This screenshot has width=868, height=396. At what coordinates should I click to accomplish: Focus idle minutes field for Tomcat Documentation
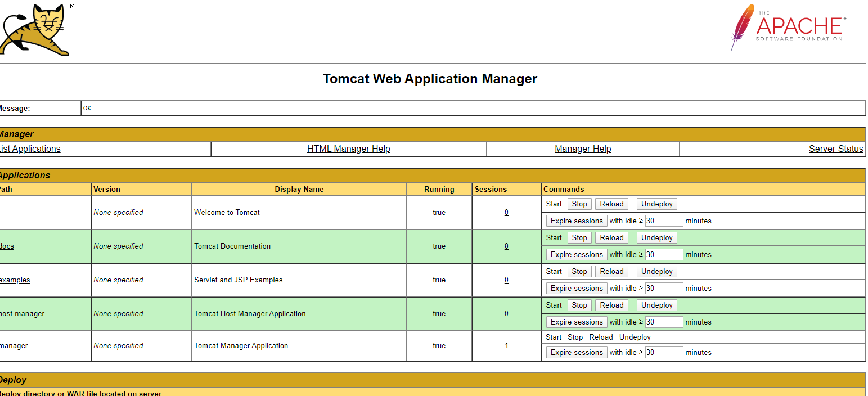[664, 255]
